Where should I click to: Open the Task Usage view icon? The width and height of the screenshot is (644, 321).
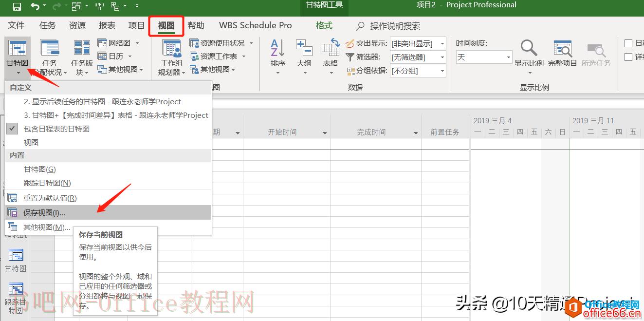click(50, 49)
